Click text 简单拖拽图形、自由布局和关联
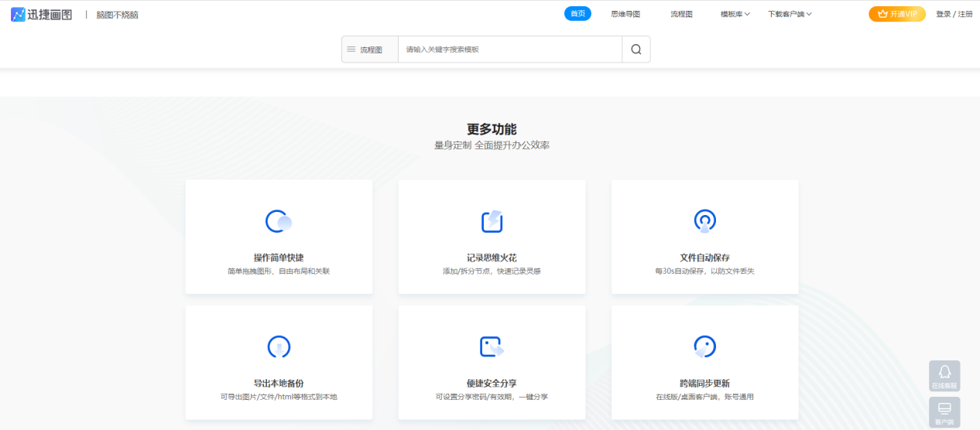The height and width of the screenshot is (430, 980). coord(279,271)
